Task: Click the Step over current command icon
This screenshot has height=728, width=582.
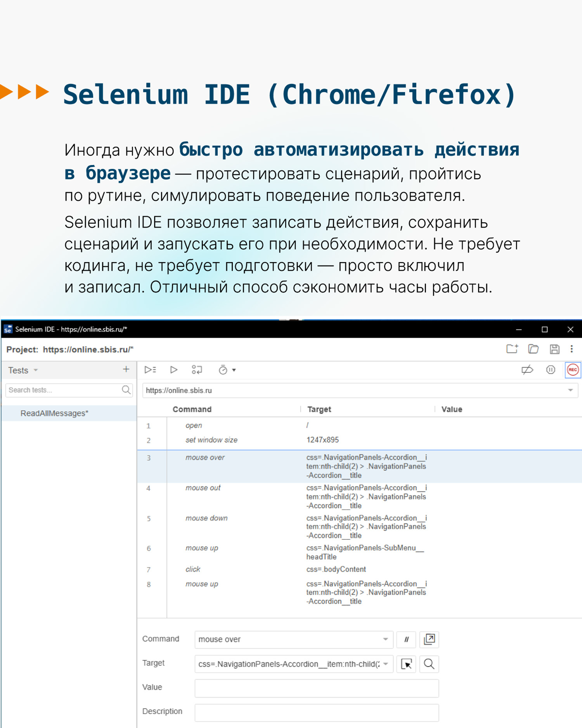Action: 197,369
